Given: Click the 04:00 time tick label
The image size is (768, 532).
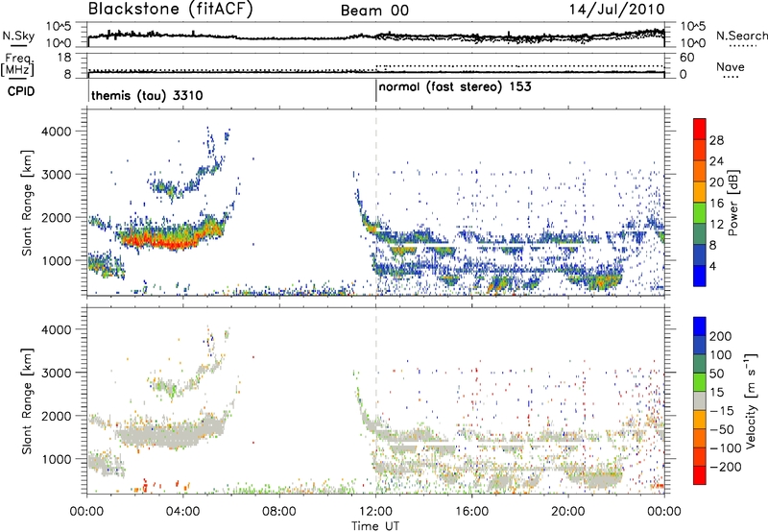Looking at the screenshot, I should coord(182,512).
